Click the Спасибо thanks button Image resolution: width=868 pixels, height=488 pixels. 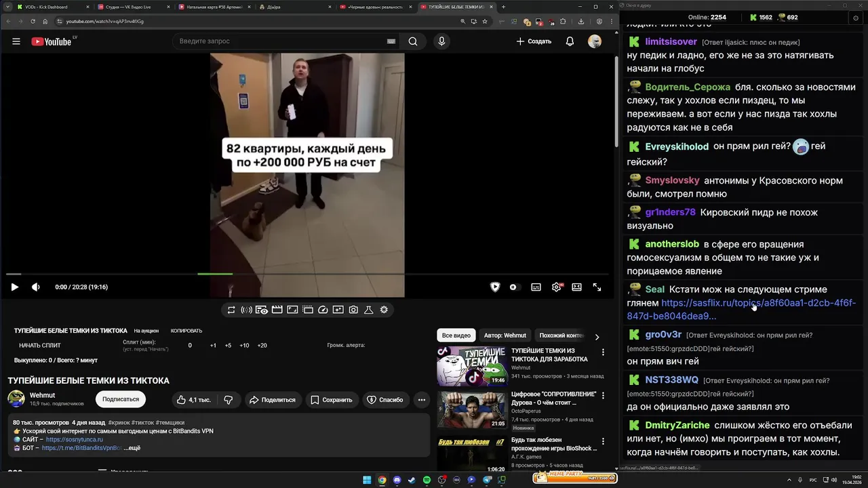(x=385, y=400)
